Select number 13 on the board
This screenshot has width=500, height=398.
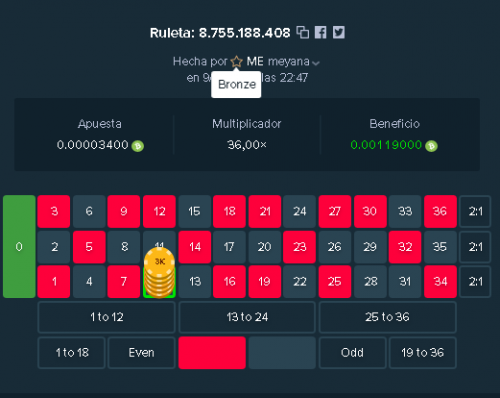[195, 282]
